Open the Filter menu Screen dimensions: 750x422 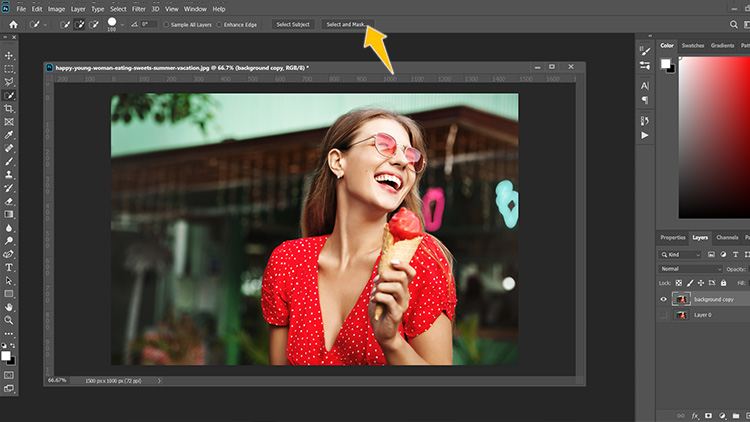(139, 9)
